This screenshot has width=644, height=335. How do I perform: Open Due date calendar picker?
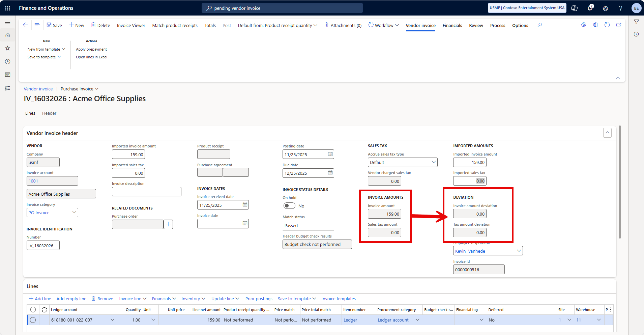330,173
